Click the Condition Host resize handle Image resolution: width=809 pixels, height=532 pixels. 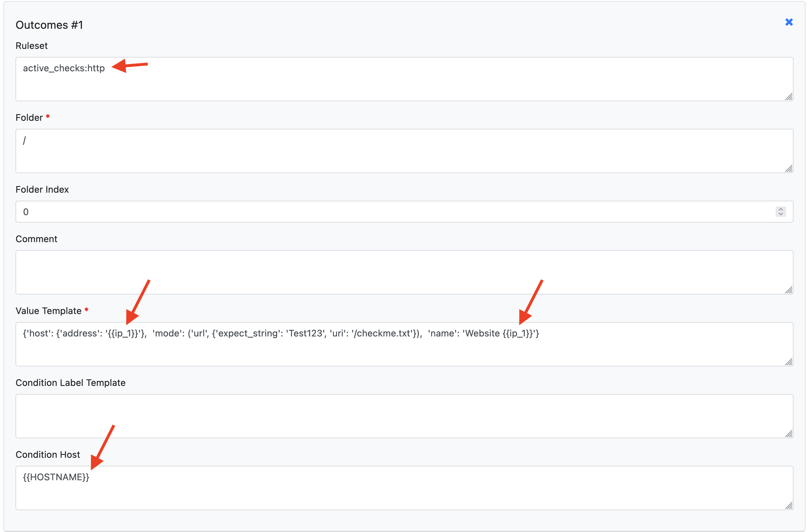coord(789,506)
